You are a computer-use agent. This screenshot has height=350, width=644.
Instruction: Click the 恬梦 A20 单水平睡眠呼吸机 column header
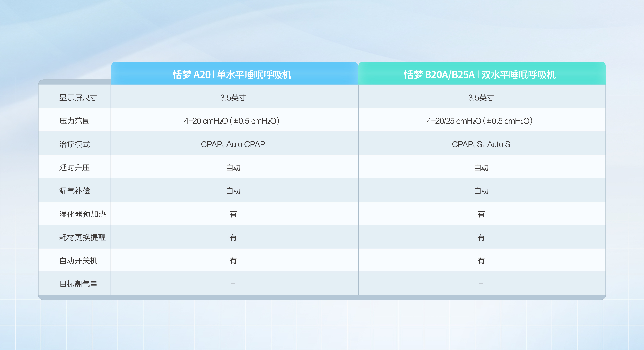tap(232, 74)
